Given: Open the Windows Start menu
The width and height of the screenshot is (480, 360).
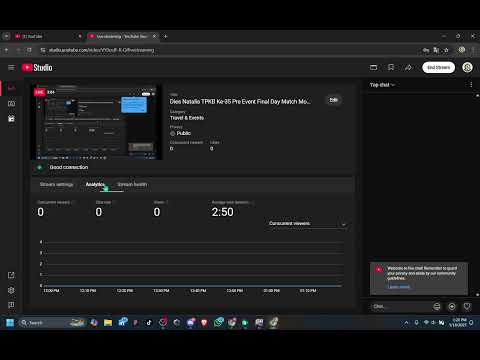Looking at the screenshot, I should 10,322.
